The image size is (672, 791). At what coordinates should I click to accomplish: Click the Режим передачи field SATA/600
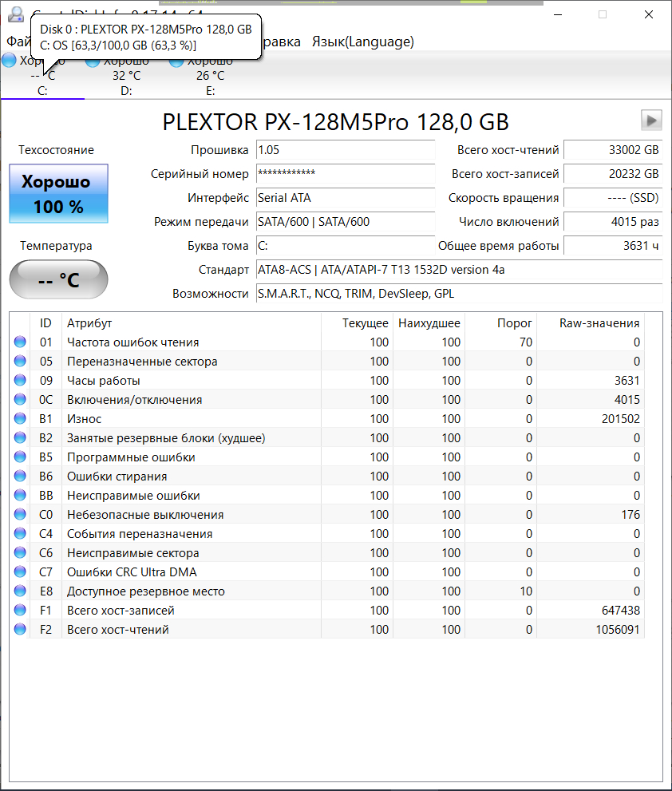coord(346,221)
